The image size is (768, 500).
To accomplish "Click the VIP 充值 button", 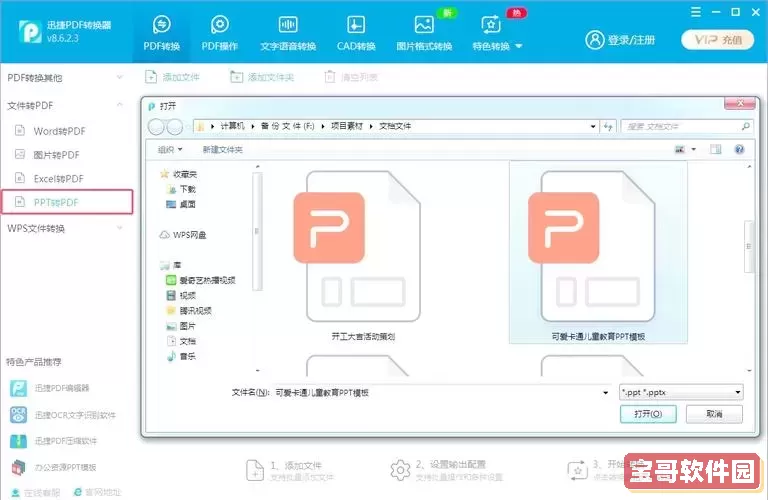I will coord(718,40).
